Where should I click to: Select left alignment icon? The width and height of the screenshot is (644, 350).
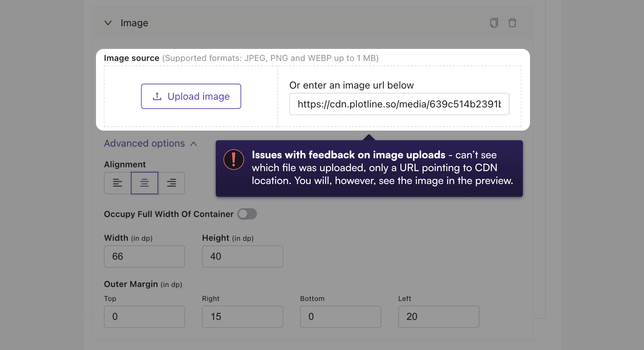click(117, 183)
